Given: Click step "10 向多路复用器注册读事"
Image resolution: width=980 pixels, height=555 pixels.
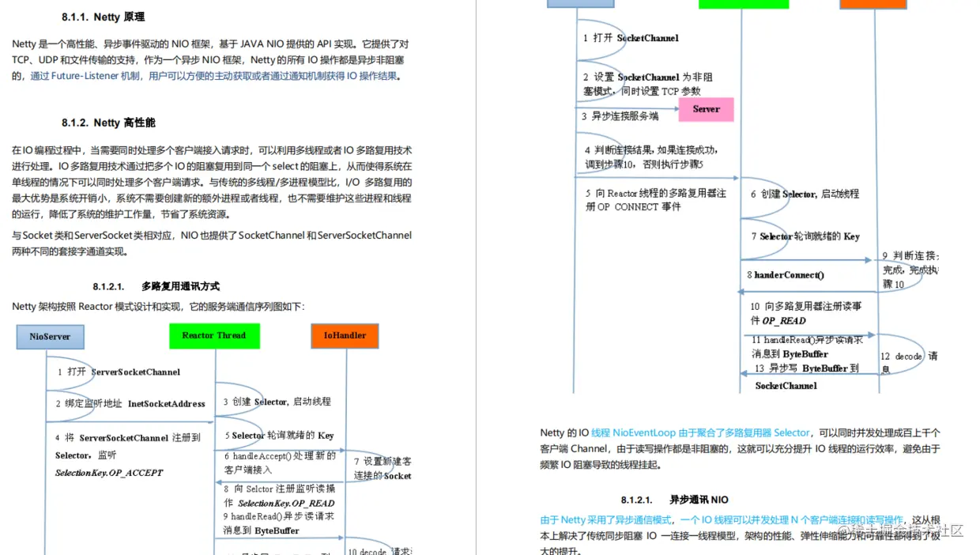Looking at the screenshot, I should [805, 306].
